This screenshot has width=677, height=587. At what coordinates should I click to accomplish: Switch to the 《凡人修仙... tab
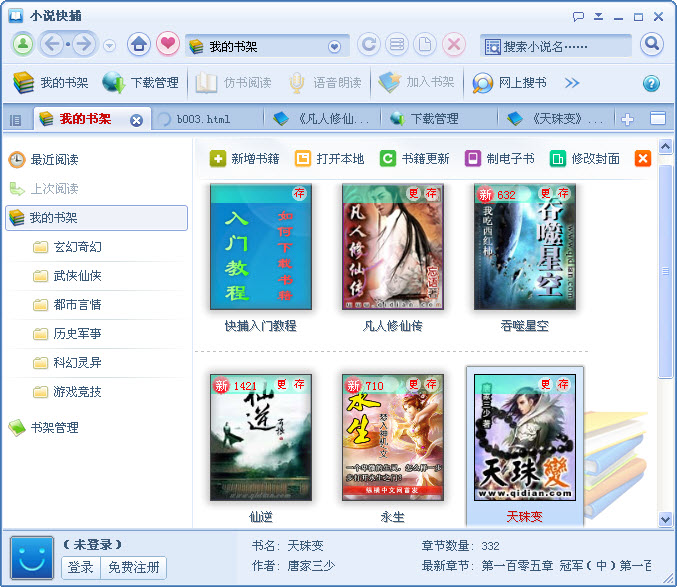click(323, 119)
